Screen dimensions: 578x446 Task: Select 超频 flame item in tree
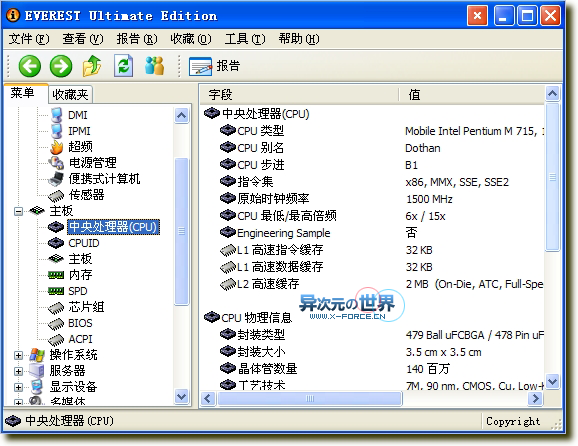click(x=80, y=147)
